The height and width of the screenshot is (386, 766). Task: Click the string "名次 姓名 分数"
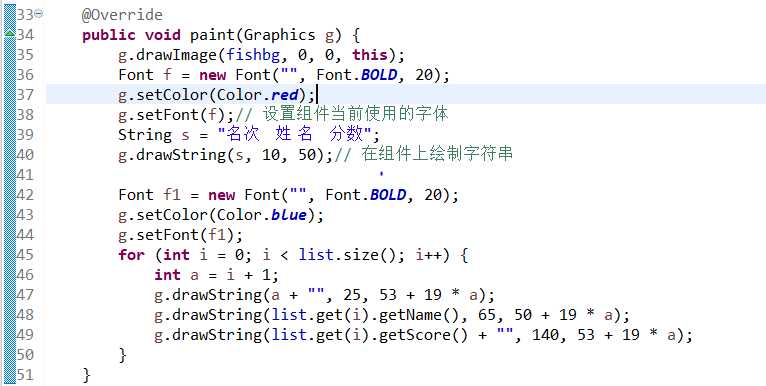295,134
